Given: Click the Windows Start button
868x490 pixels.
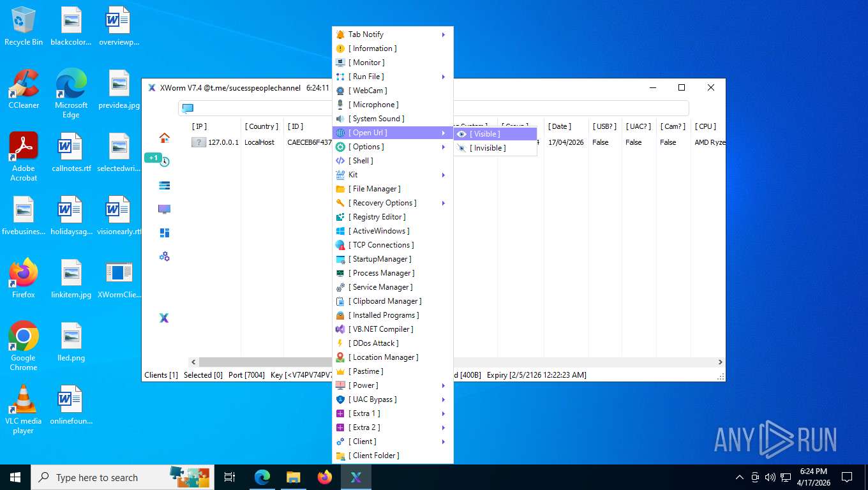Looking at the screenshot, I should 15,477.
